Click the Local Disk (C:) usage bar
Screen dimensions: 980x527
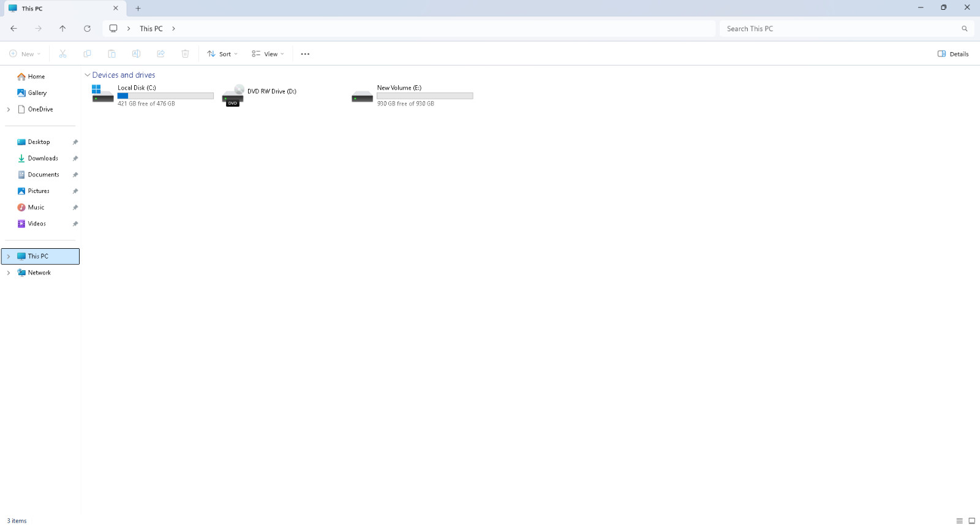point(165,96)
